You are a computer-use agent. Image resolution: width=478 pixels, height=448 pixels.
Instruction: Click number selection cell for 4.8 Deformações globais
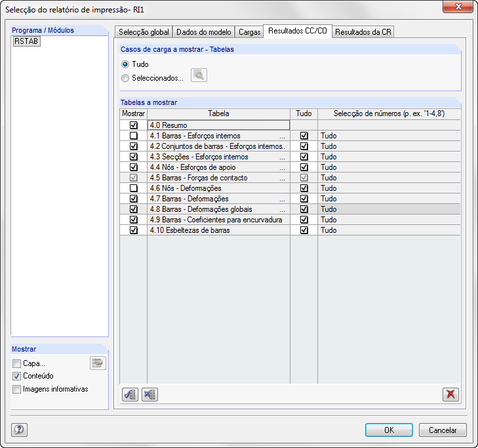[389, 209]
